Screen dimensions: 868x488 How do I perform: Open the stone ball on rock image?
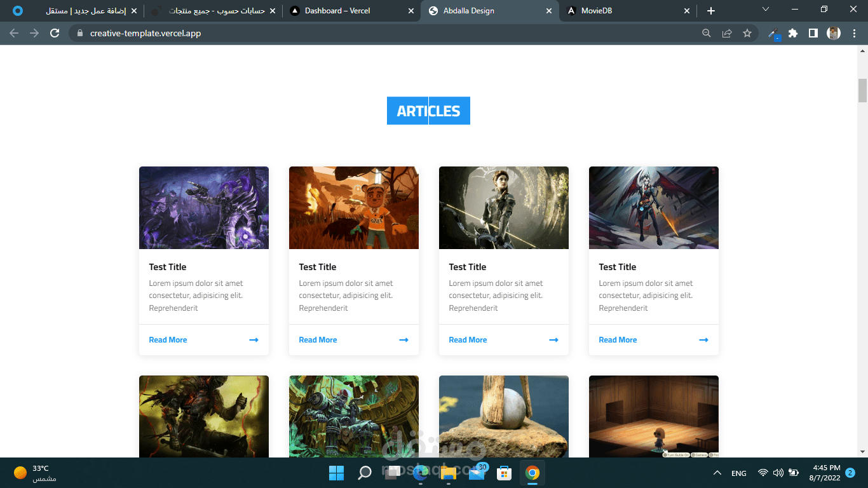504,416
